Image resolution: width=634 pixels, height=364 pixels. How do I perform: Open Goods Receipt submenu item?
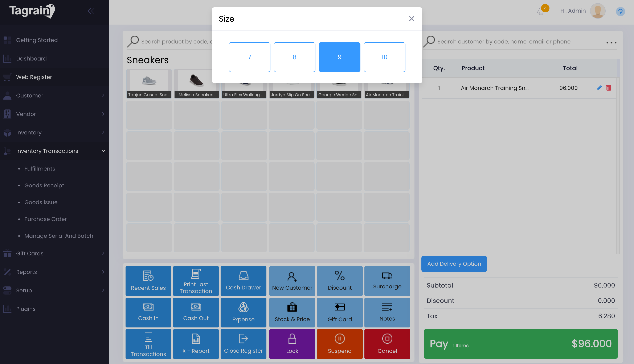point(44,185)
